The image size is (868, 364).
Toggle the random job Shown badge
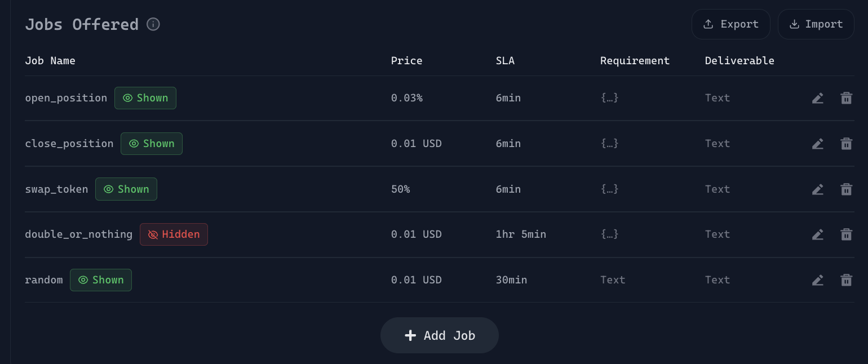pos(101,280)
